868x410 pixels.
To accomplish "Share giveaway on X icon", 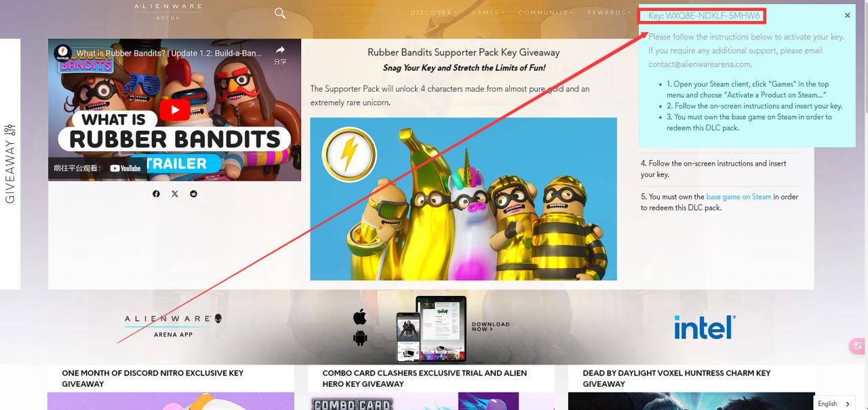I will [175, 194].
